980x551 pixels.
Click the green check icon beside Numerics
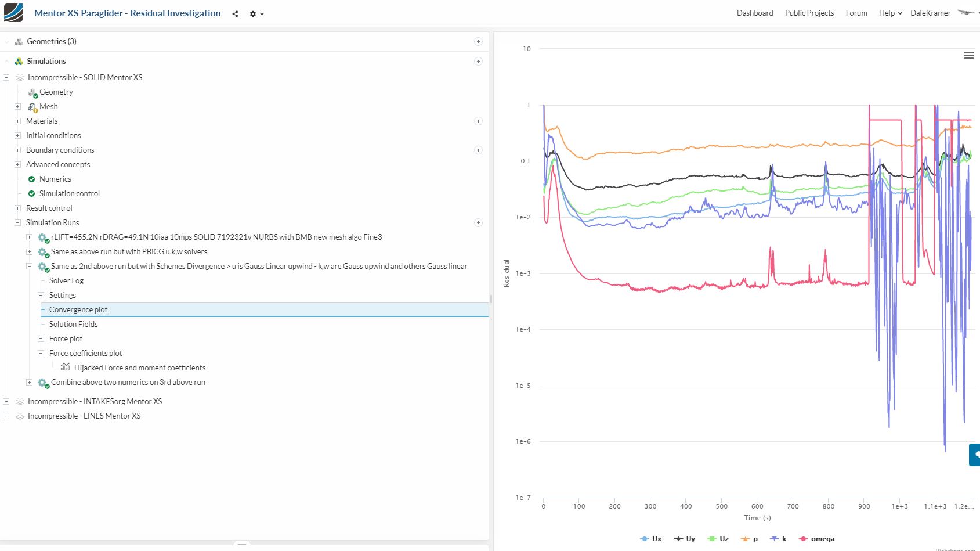point(31,179)
